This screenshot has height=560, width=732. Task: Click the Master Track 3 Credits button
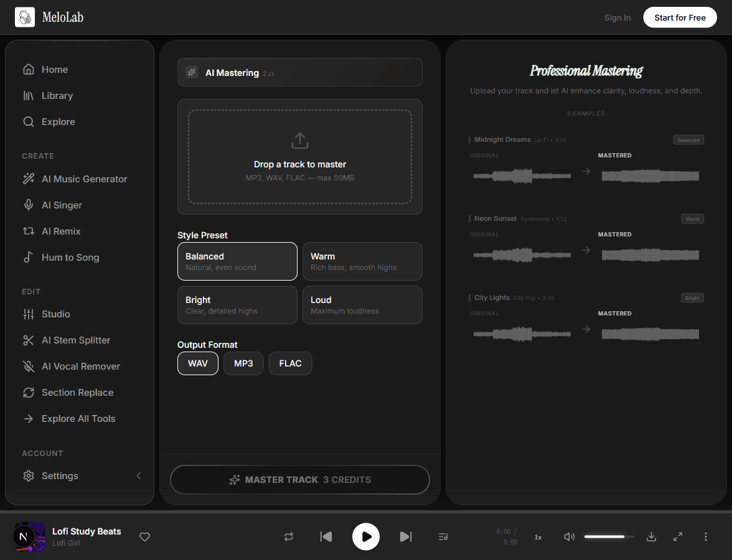[300, 480]
